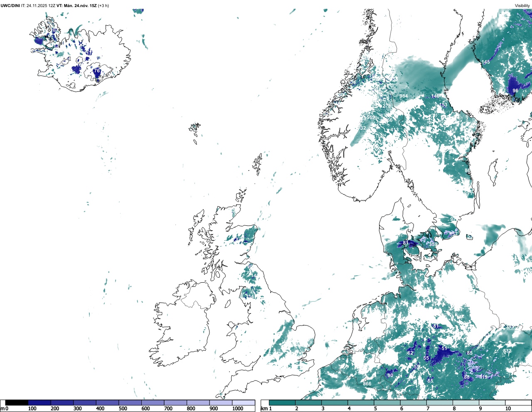Select the 900–1000 m lavender swatch
The width and height of the screenshot is (532, 412).
click(x=221, y=402)
